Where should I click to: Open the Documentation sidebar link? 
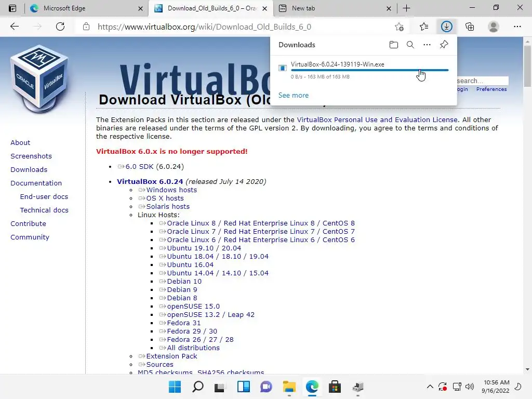pyautogui.click(x=36, y=183)
